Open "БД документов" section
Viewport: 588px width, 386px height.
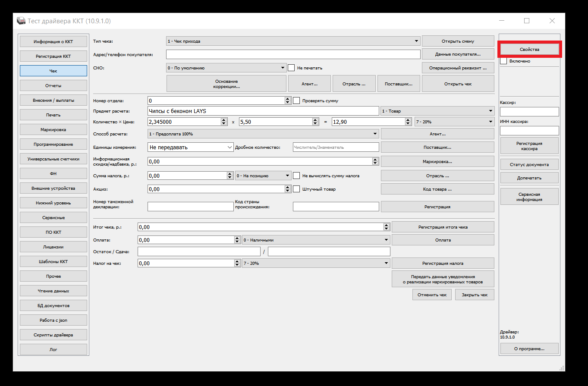coord(53,306)
